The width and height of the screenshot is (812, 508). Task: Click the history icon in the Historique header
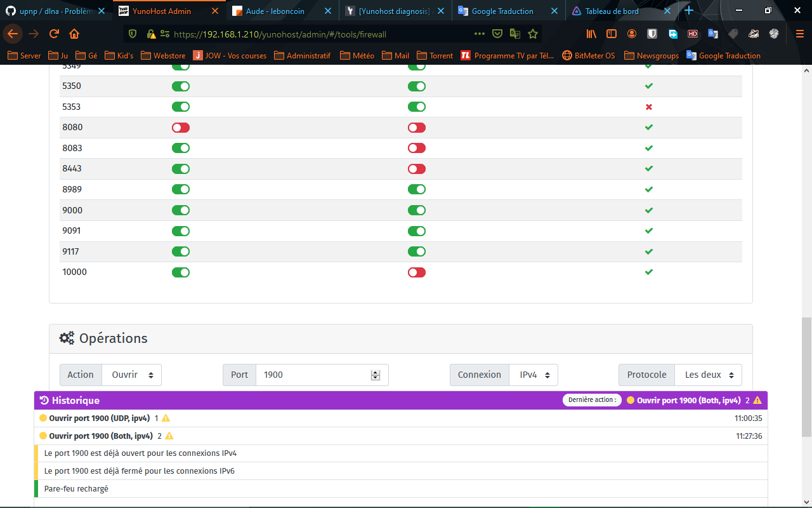(x=43, y=400)
